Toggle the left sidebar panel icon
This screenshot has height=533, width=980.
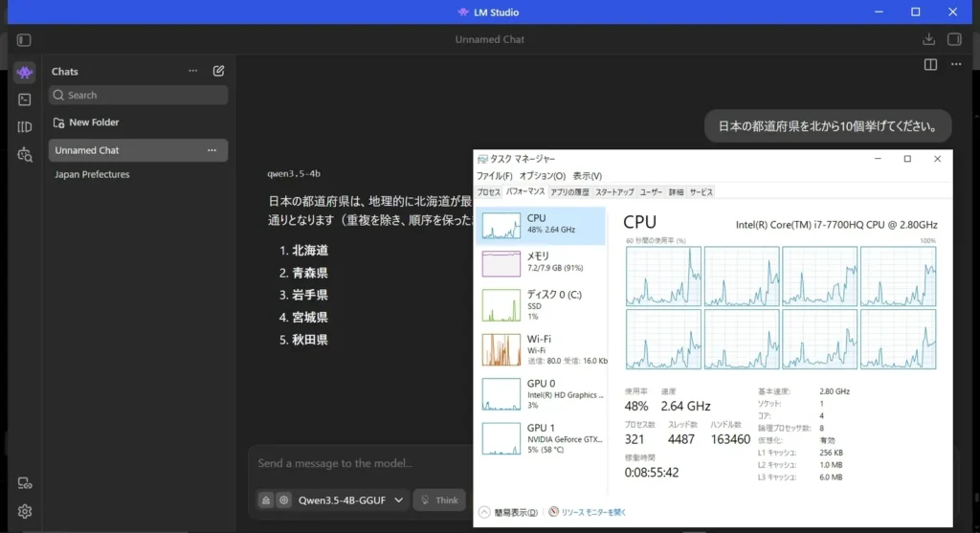pos(24,40)
